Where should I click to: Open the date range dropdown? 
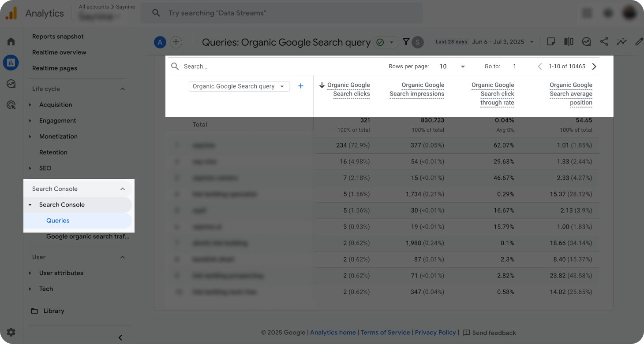click(503, 42)
